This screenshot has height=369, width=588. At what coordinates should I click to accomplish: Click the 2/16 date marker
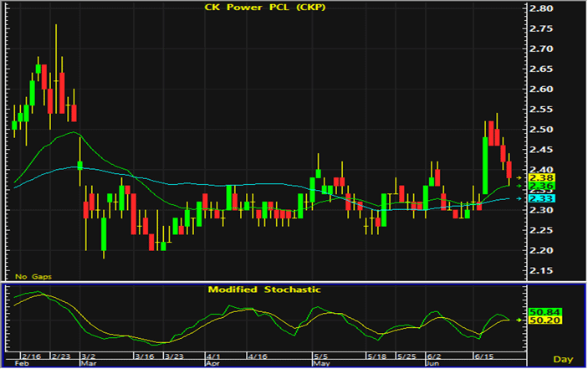coord(31,356)
